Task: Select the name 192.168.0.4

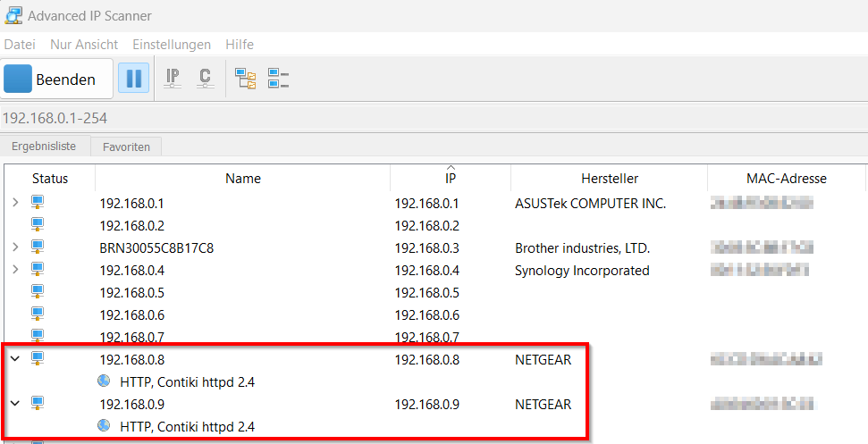Action: click(131, 271)
